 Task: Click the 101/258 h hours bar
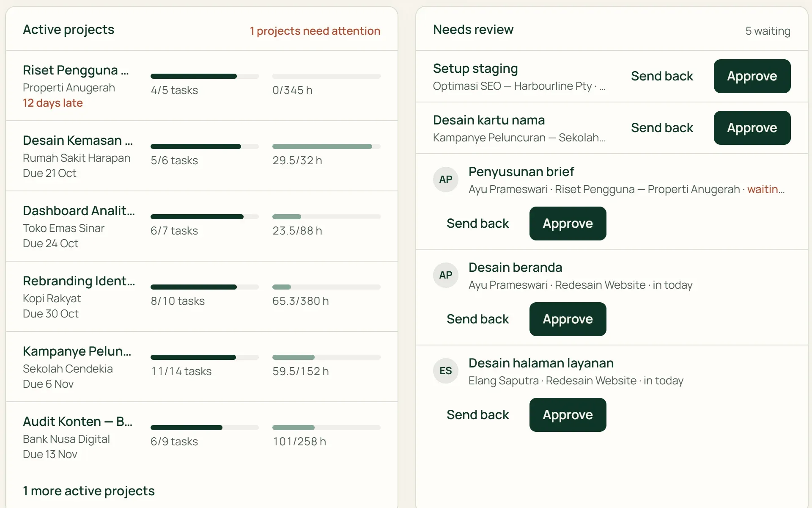pos(326,428)
